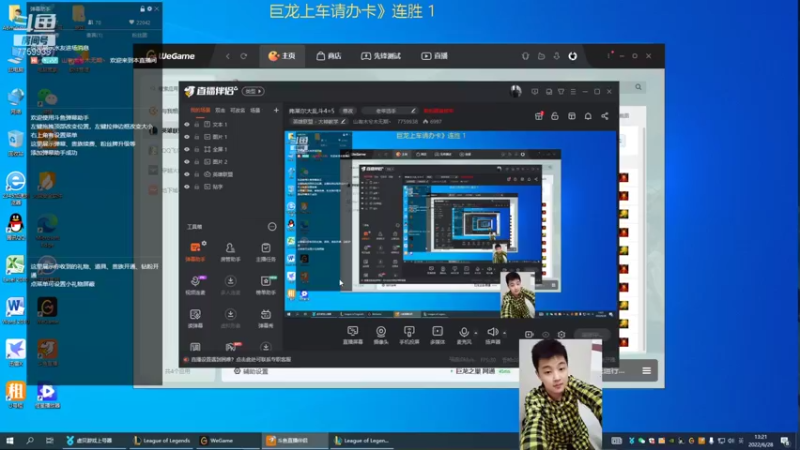800x450 pixels.
Task: Click the share icon in companion
Action: (605, 116)
